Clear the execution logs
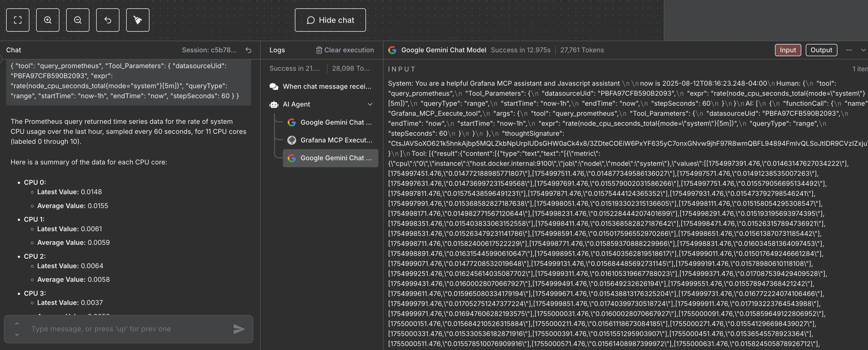Viewport: 868px width, 350px height. pos(345,50)
